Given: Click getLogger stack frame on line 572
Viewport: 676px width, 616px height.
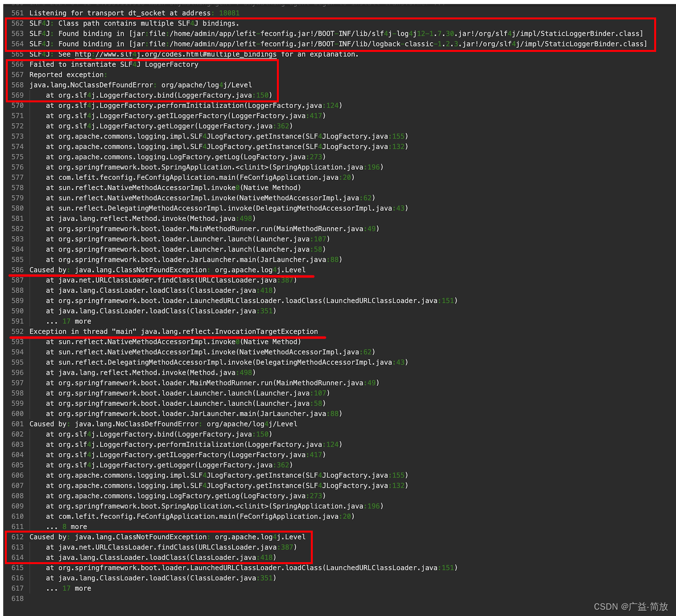Looking at the screenshot, I should [169, 126].
